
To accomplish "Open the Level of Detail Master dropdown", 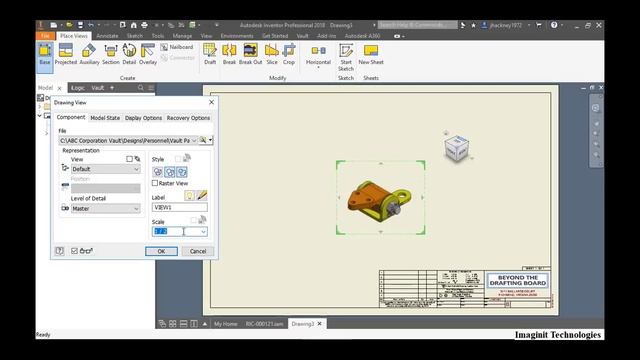I will pyautogui.click(x=106, y=209).
